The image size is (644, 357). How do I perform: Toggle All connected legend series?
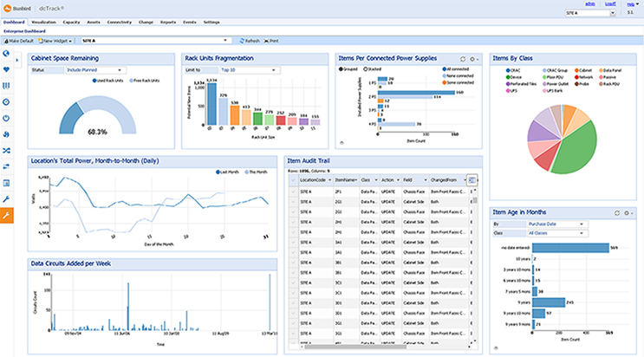pyautogui.click(x=456, y=69)
